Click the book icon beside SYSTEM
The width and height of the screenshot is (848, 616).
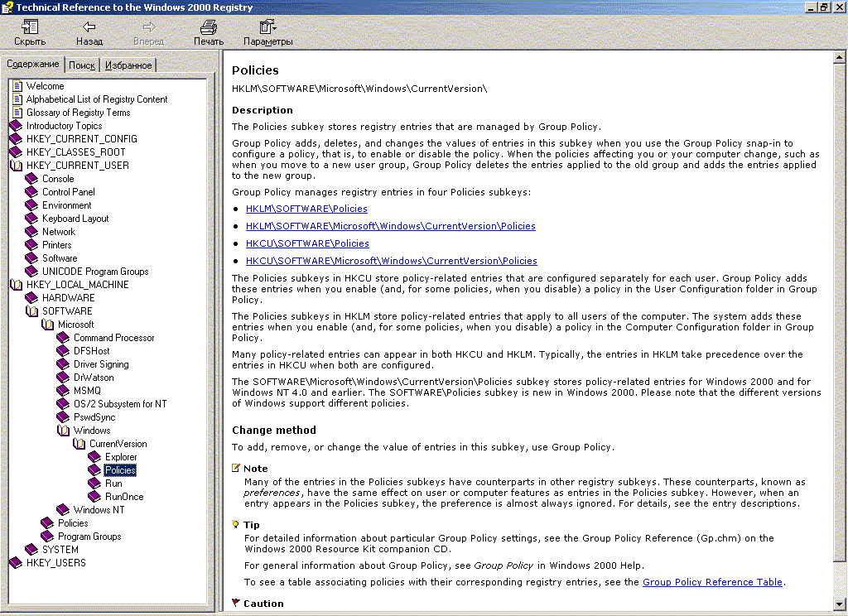pos(32,550)
